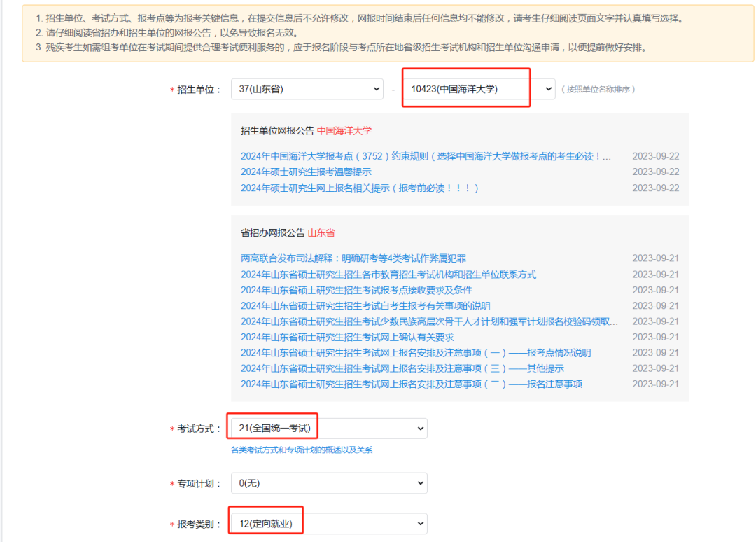Image resolution: width=756 pixels, height=542 pixels.
Task: Click the 残疾考生 notice line in yellow banner
Action: point(341,47)
